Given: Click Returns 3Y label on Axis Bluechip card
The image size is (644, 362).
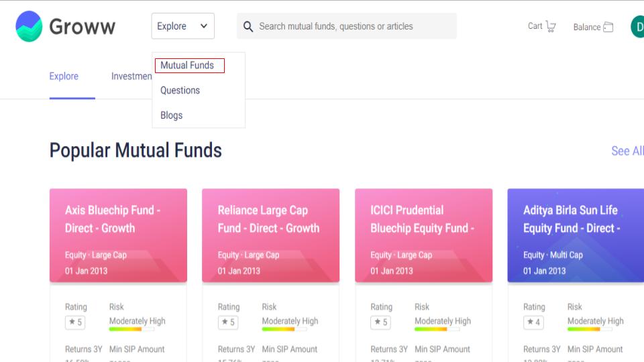Looking at the screenshot, I should pyautogui.click(x=83, y=349).
